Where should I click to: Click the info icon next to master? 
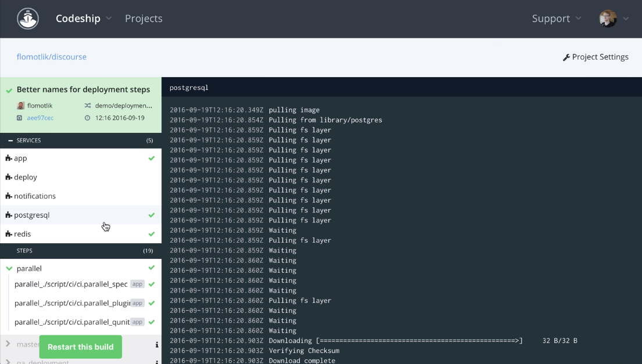[157, 344]
